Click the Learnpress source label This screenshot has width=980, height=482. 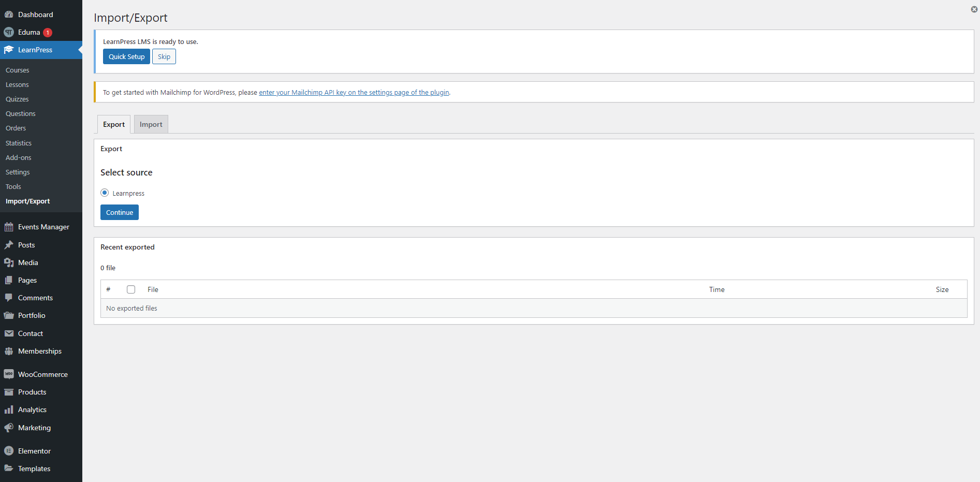click(x=128, y=193)
